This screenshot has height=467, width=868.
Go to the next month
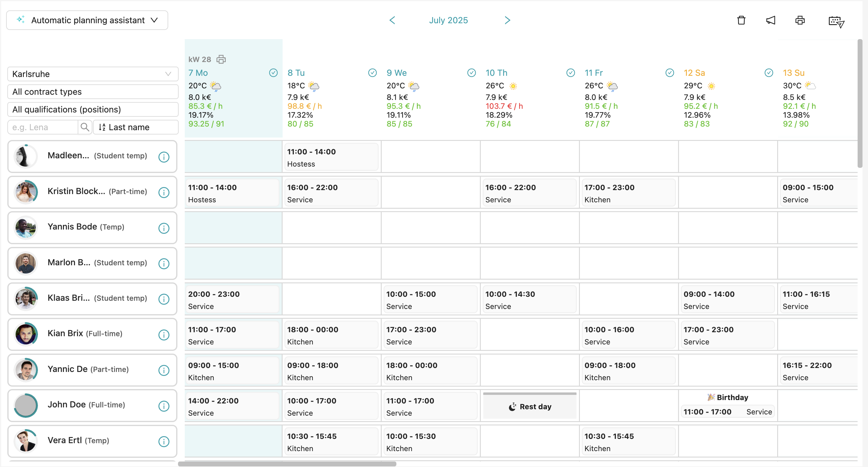click(x=507, y=20)
